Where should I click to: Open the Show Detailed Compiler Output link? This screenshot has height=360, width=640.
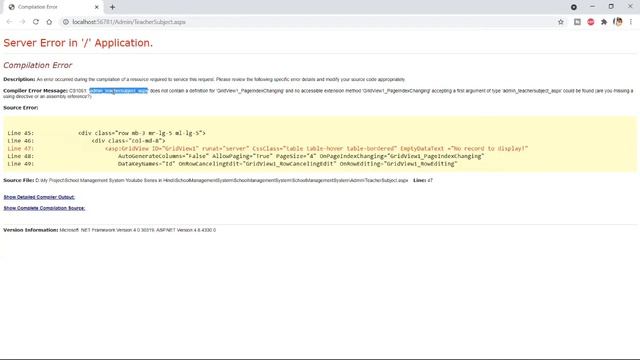[x=39, y=197]
